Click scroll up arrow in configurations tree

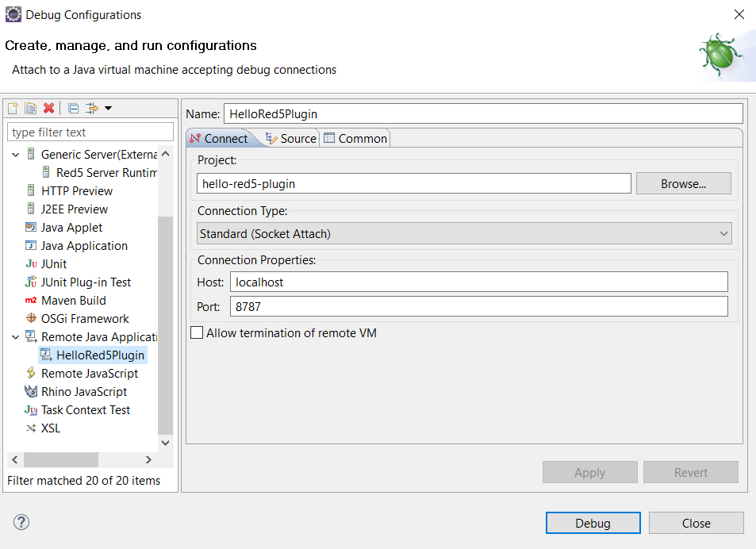165,154
